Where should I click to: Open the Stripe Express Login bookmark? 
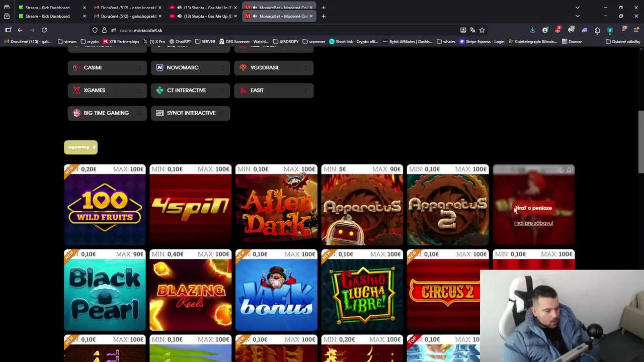(481, 42)
